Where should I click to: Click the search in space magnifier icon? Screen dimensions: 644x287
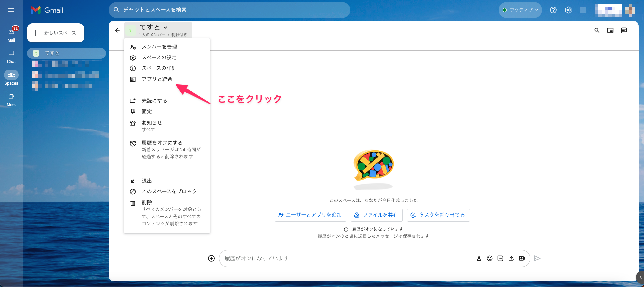597,30
